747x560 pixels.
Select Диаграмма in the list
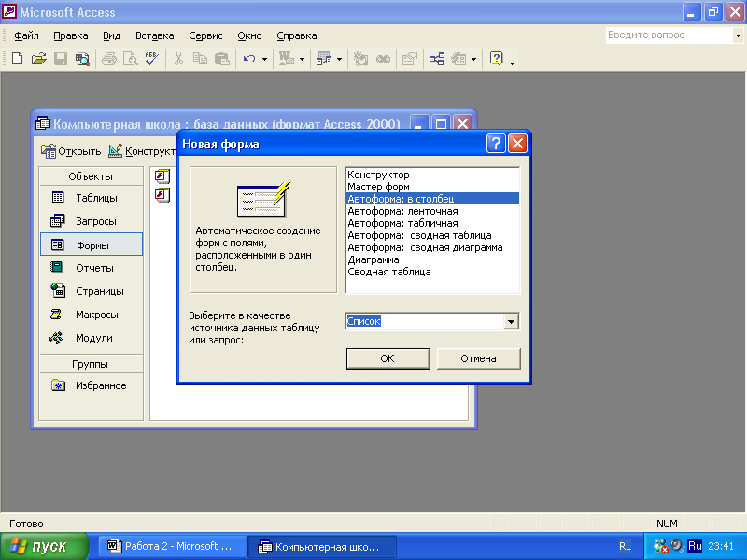click(x=432, y=260)
